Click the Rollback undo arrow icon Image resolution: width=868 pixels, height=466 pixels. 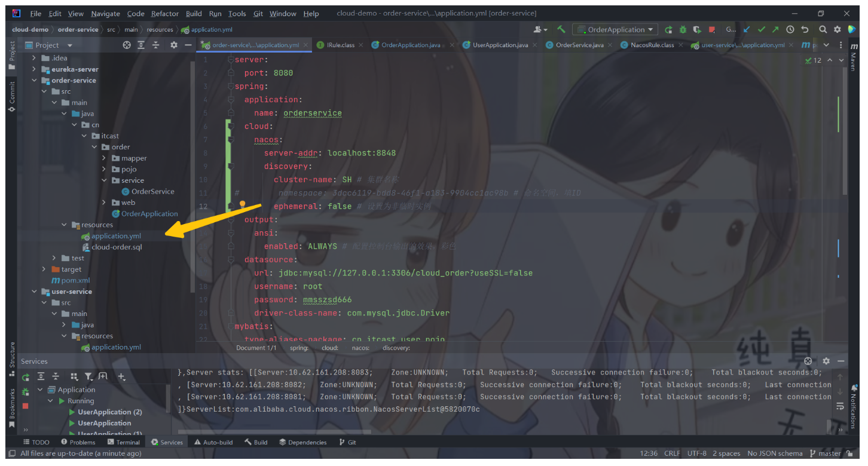[x=805, y=29]
